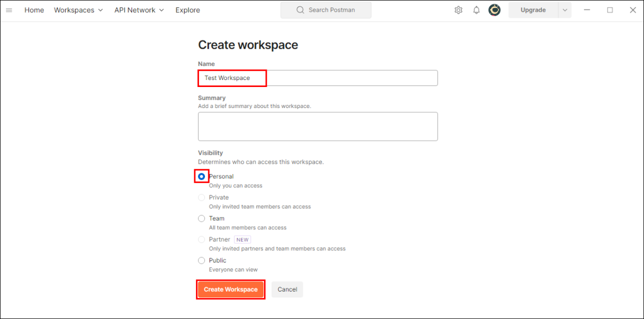Click the Upgrade button
Viewport: 644px width, 319px height.
coord(533,10)
